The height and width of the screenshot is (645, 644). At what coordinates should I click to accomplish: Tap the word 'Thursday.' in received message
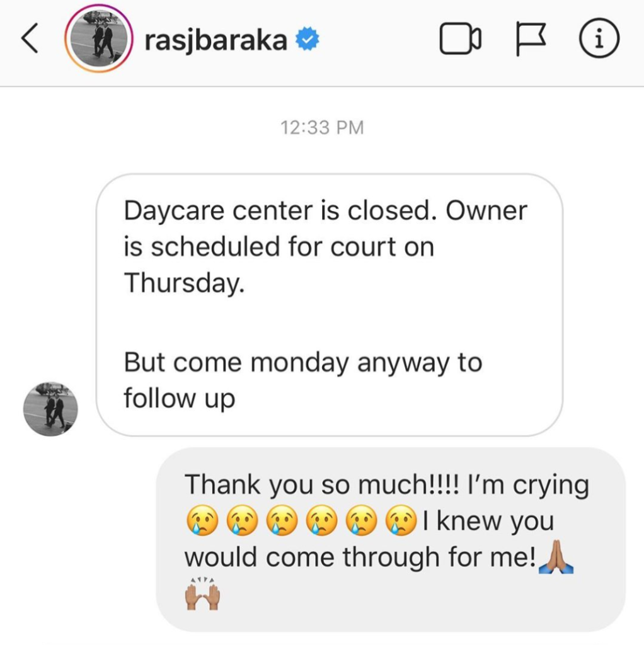184,283
